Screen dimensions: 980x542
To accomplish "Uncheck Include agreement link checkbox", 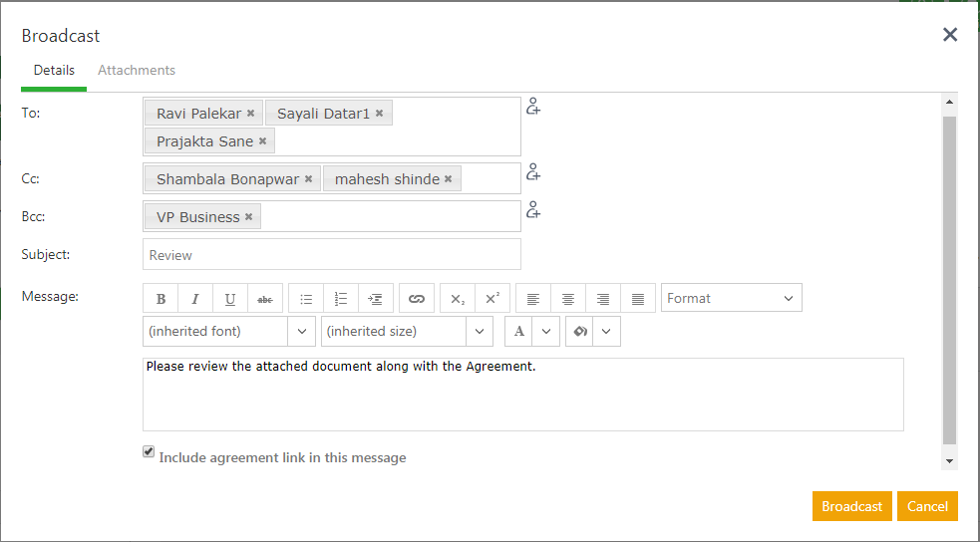I will tap(150, 452).
